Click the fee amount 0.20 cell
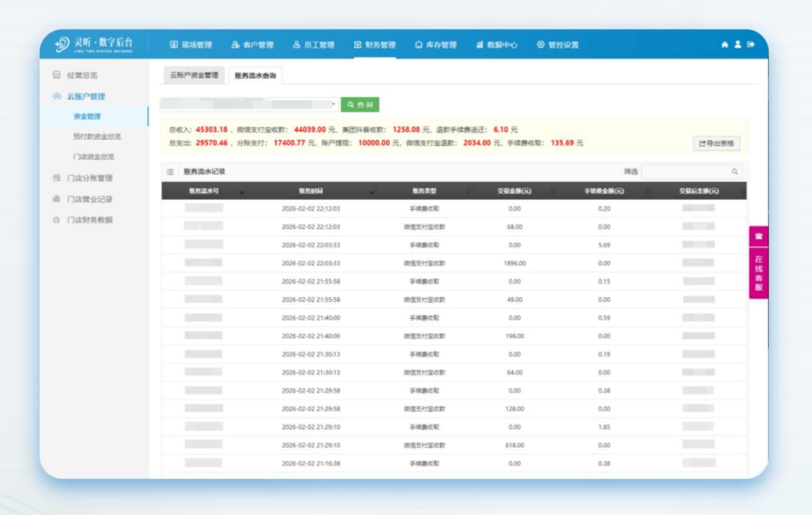 point(605,209)
